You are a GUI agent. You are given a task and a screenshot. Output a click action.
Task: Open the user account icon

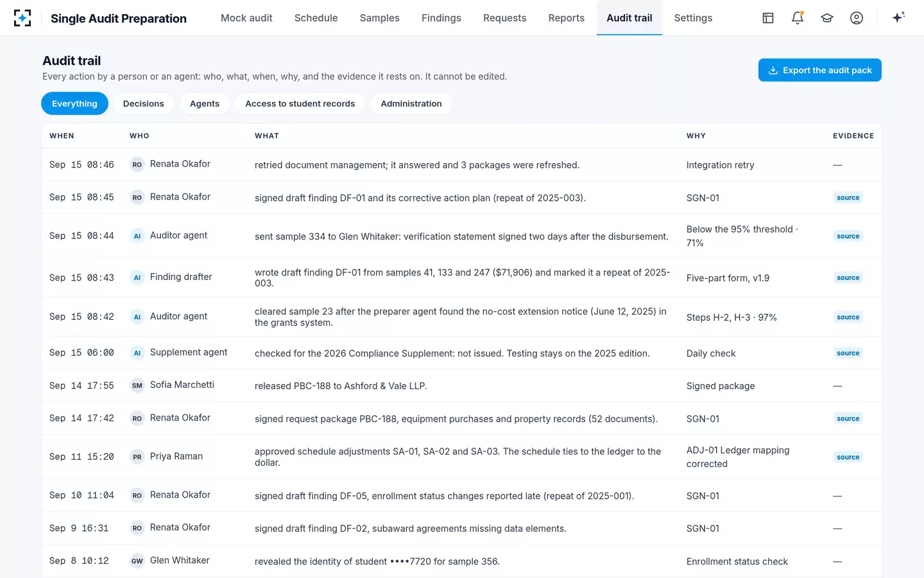(x=857, y=18)
